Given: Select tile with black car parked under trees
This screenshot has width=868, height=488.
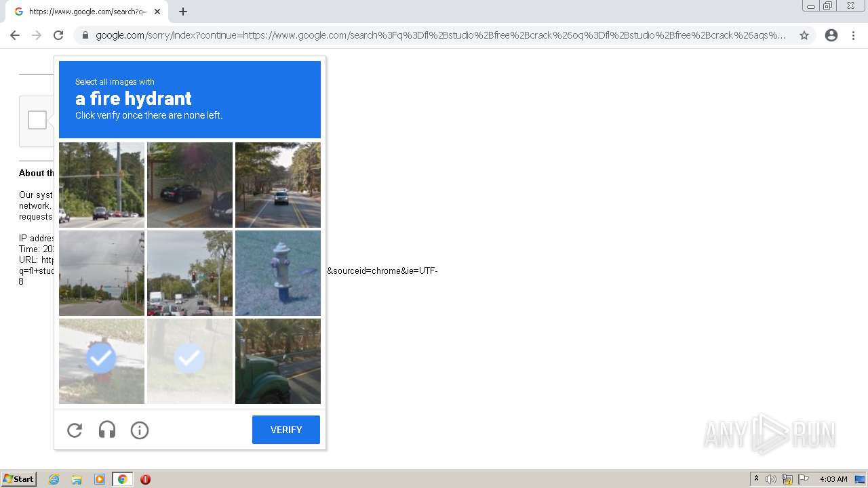Looking at the screenshot, I should point(190,185).
